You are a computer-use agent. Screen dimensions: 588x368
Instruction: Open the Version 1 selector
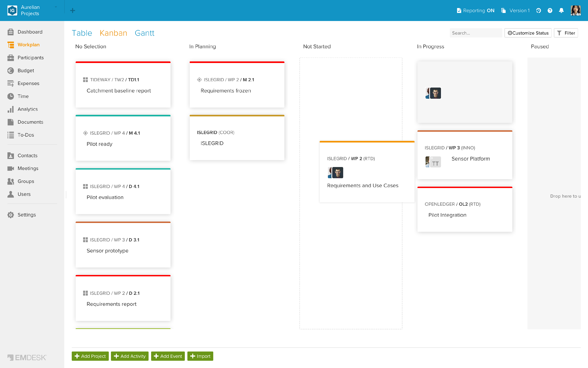point(515,10)
